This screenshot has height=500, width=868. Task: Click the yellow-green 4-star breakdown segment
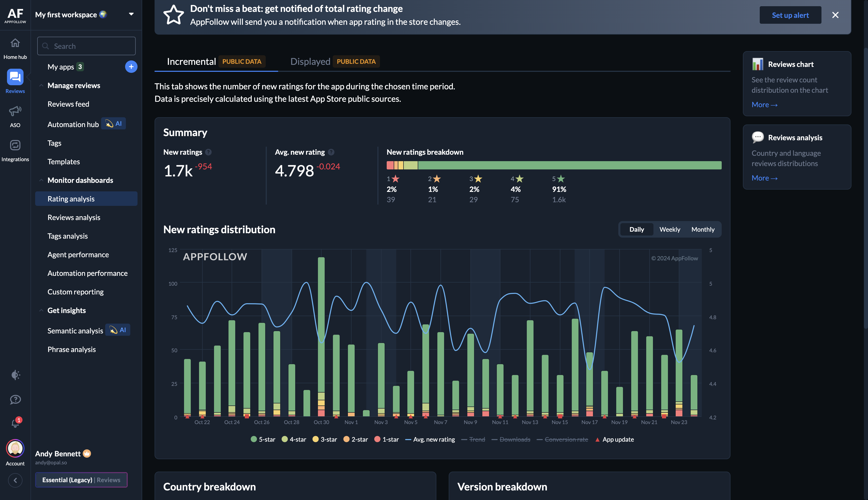coord(411,166)
